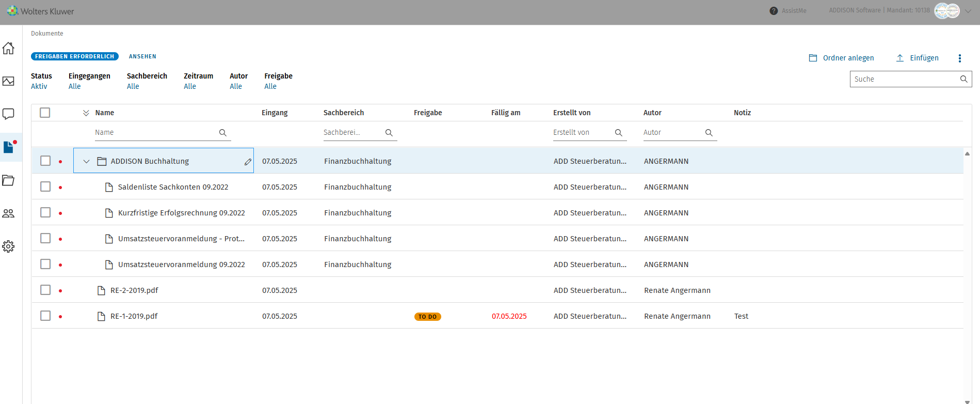Collapse the ADDISON Buchhaltung folder
The height and width of the screenshot is (404, 980).
point(86,162)
